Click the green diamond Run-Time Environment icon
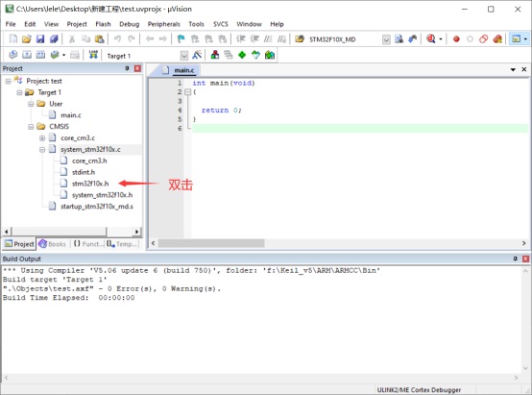The width and height of the screenshot is (532, 395). (242, 55)
